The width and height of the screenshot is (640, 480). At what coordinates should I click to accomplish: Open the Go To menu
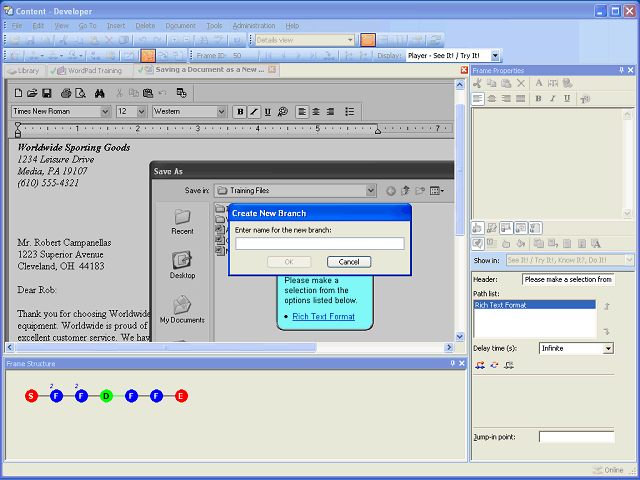tap(87, 25)
